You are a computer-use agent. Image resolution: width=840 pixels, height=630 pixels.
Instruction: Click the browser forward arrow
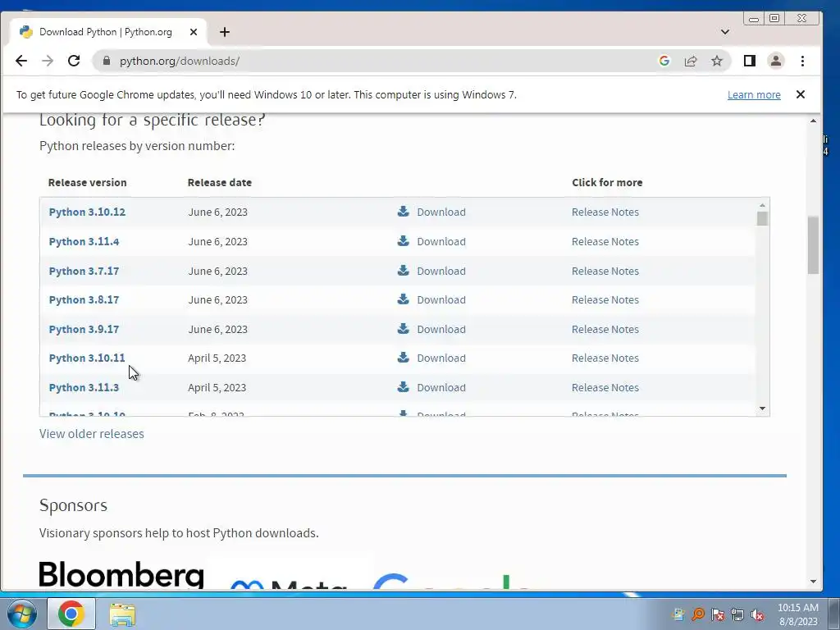tap(48, 61)
